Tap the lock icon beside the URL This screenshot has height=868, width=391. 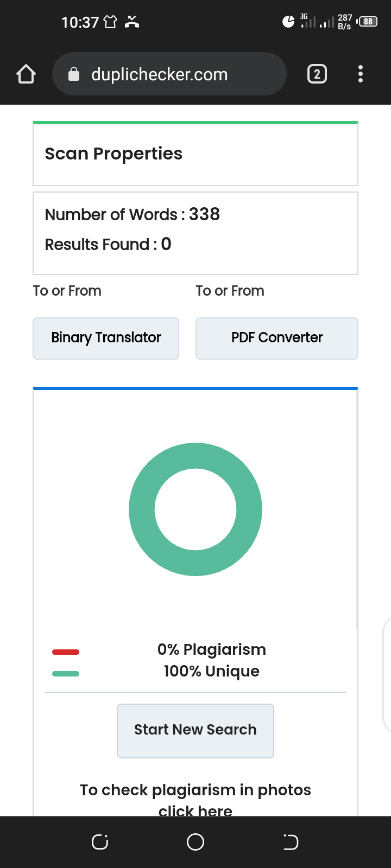pyautogui.click(x=74, y=74)
